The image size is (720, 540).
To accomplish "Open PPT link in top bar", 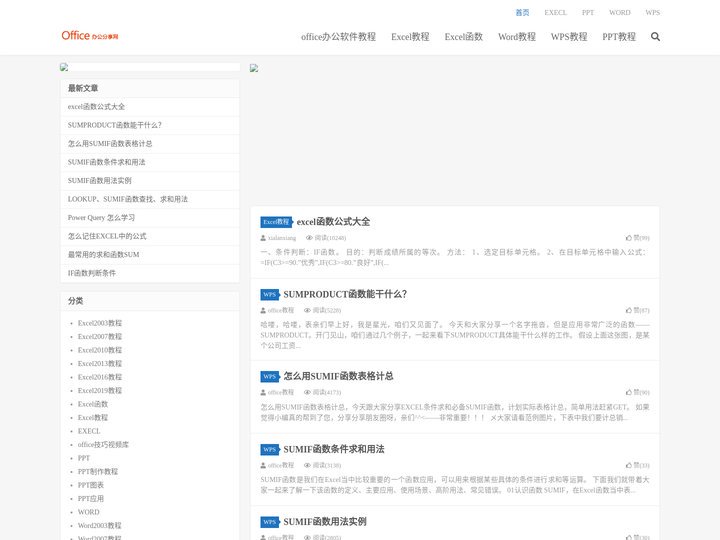I will (588, 12).
